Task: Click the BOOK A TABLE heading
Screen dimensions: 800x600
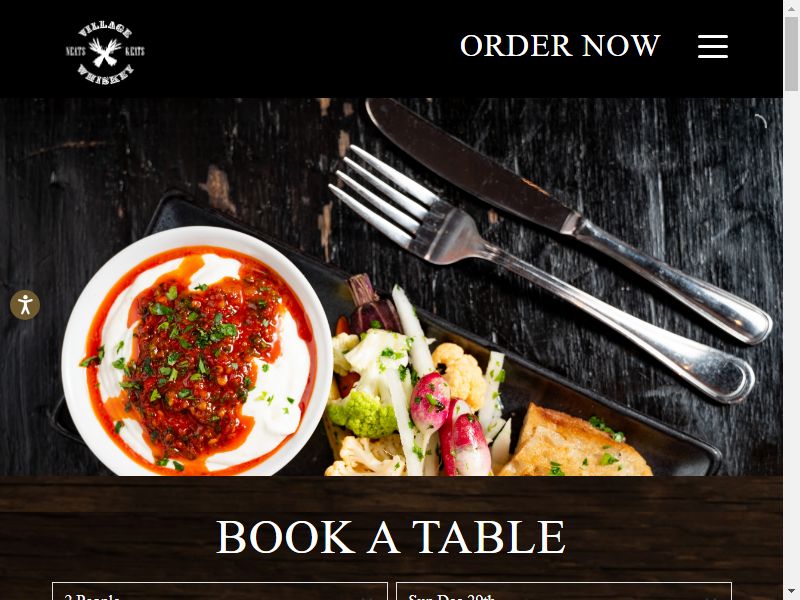Action: (x=391, y=537)
